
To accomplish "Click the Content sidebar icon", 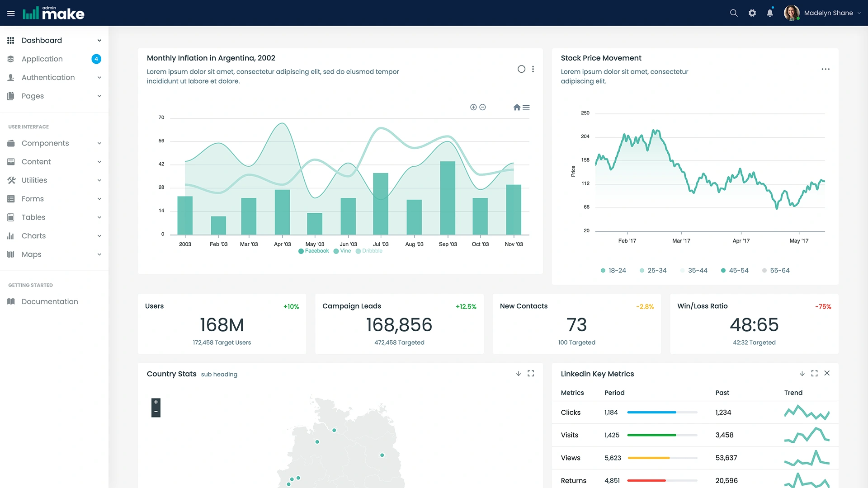I will 11,162.
